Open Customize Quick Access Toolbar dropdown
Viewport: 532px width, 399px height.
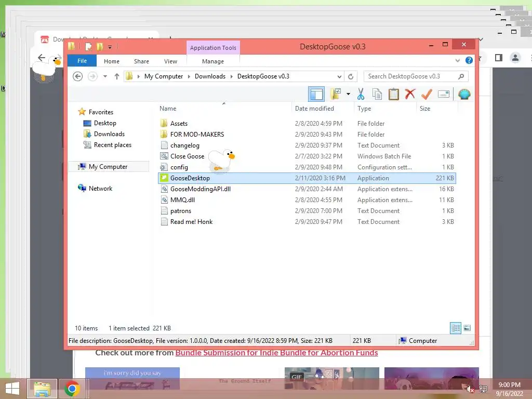tap(110, 47)
